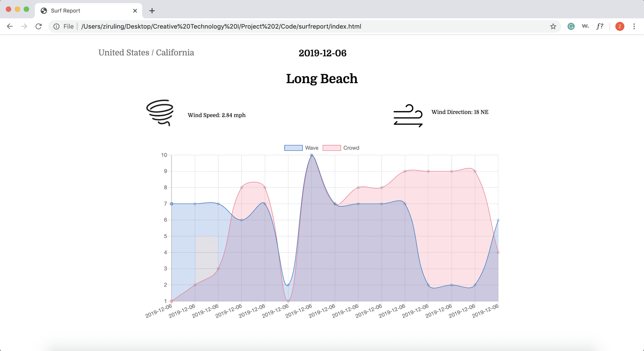Select the Surf Report tab

88,11
